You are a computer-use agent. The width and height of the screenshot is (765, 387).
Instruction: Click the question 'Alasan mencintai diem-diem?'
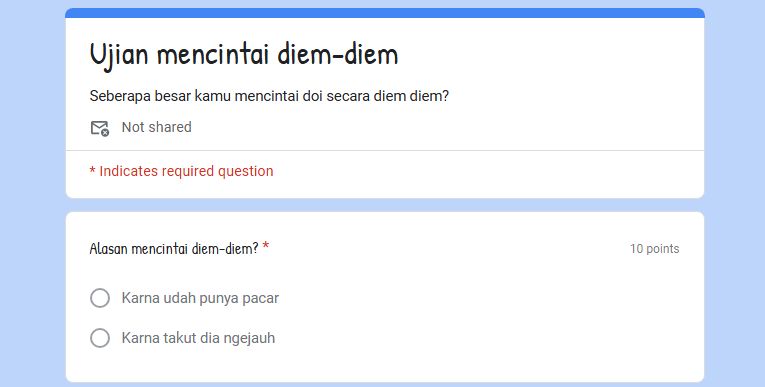(x=174, y=248)
